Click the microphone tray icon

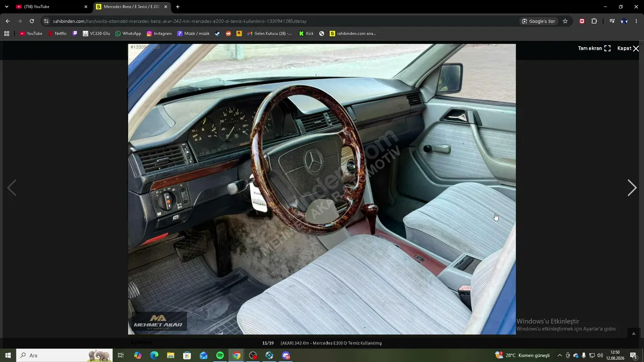point(584,355)
